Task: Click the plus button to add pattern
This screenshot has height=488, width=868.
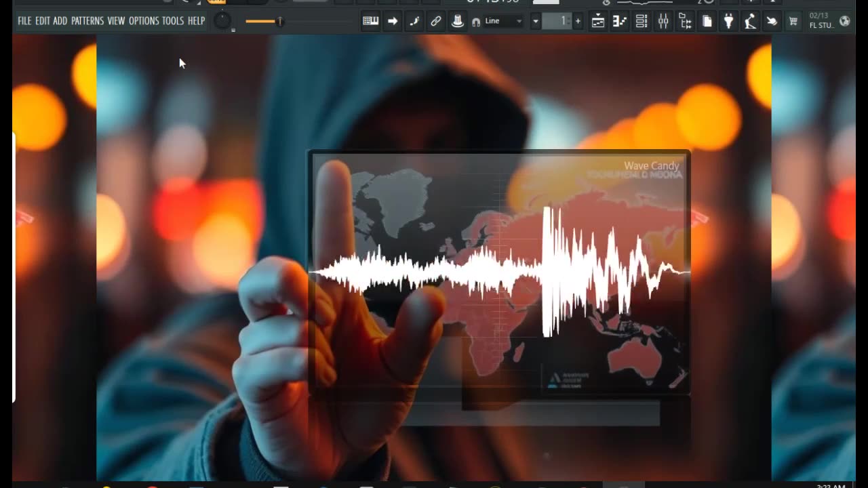Action: (578, 21)
